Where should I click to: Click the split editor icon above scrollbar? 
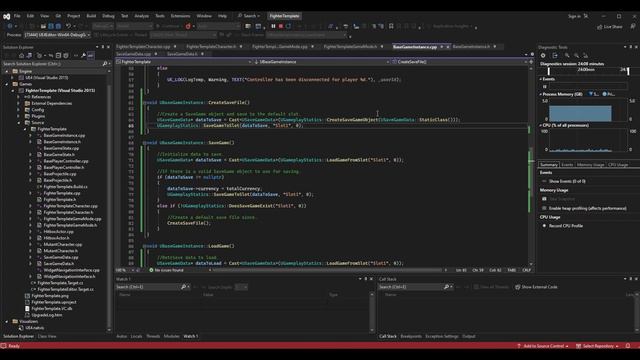coord(531,62)
